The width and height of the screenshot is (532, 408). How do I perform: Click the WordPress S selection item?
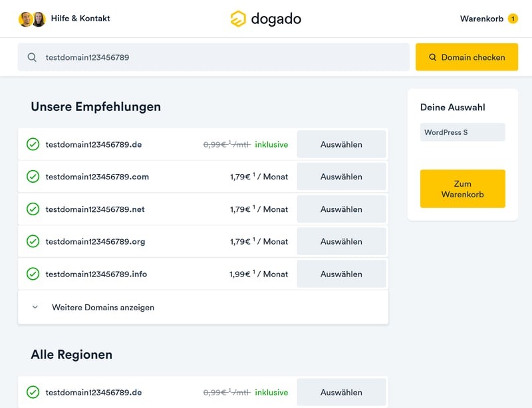[x=462, y=132]
